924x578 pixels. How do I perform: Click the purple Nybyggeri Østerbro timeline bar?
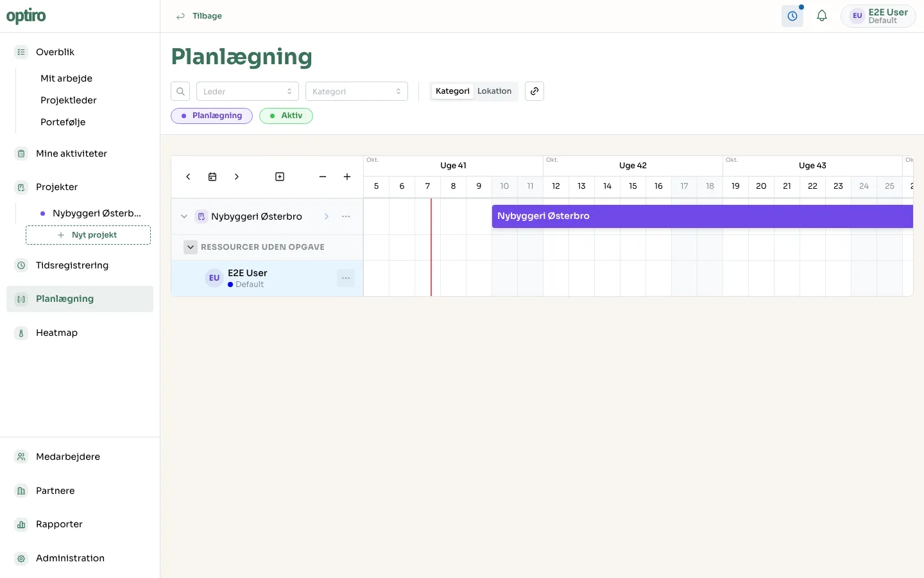click(702, 216)
